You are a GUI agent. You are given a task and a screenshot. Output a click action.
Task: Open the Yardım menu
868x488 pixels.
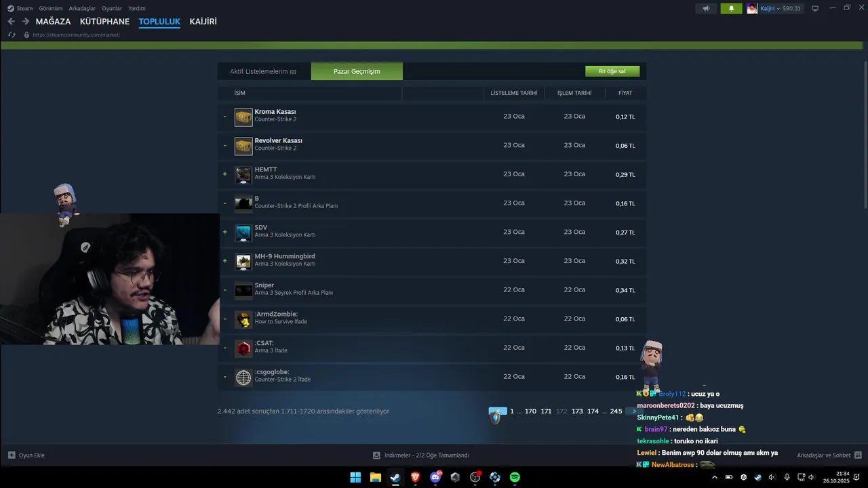point(137,8)
